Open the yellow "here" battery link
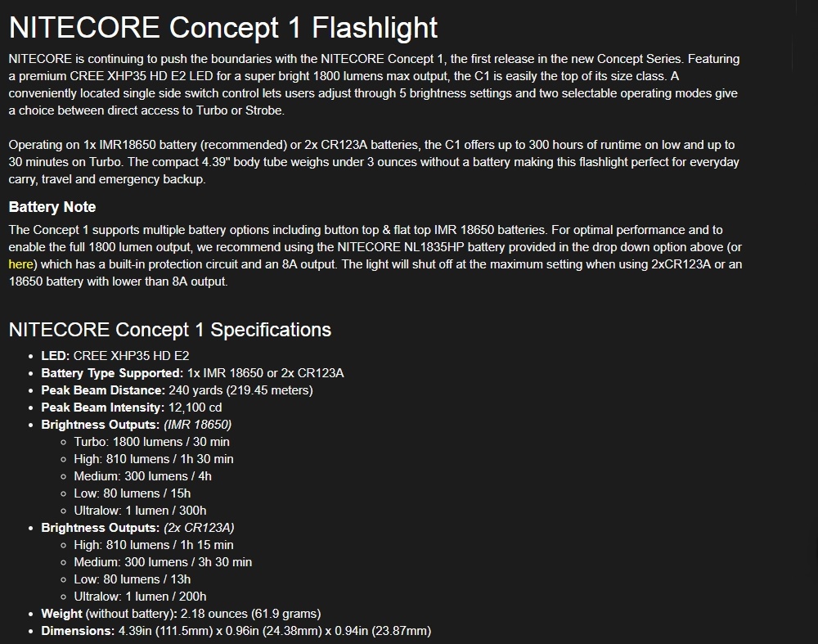The width and height of the screenshot is (818, 644). pyautogui.click(x=21, y=264)
